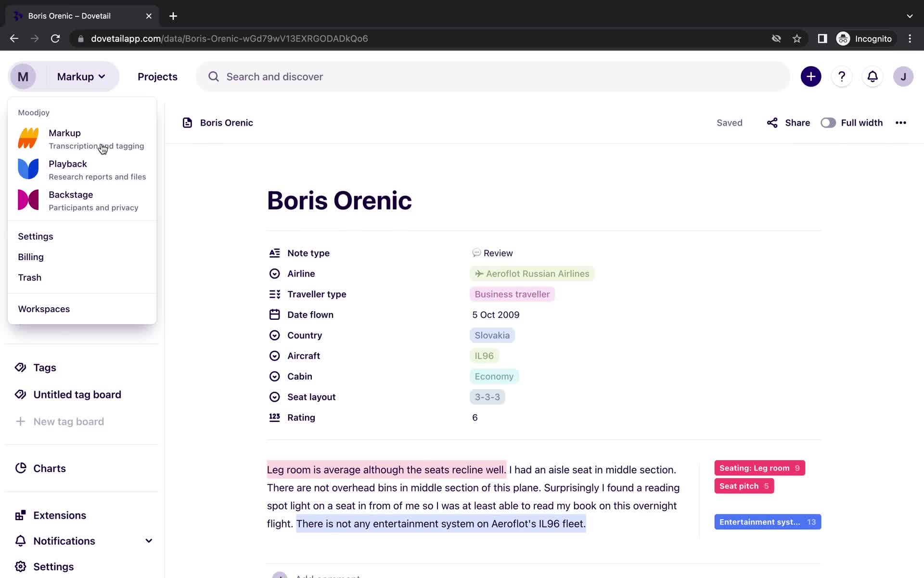This screenshot has width=924, height=578.
Task: Open Backstage participants and privacy
Action: pos(82,200)
